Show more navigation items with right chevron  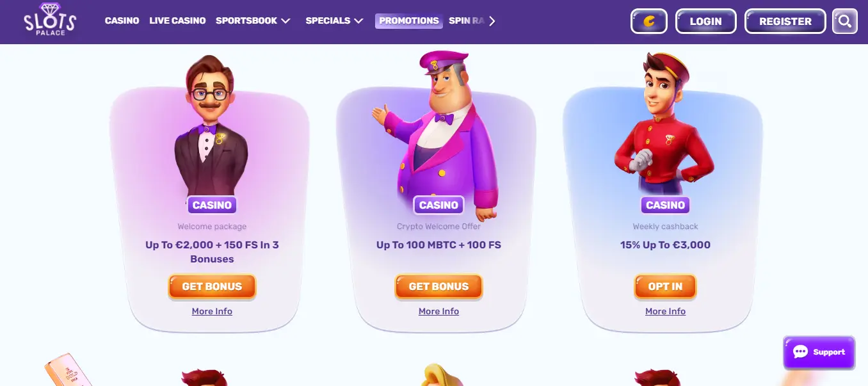(492, 21)
